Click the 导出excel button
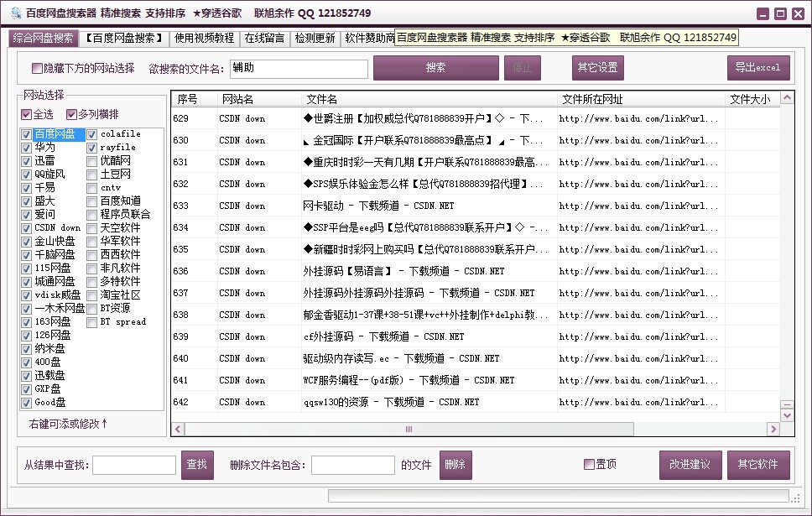Screen dimensions: 812x516 pos(758,68)
